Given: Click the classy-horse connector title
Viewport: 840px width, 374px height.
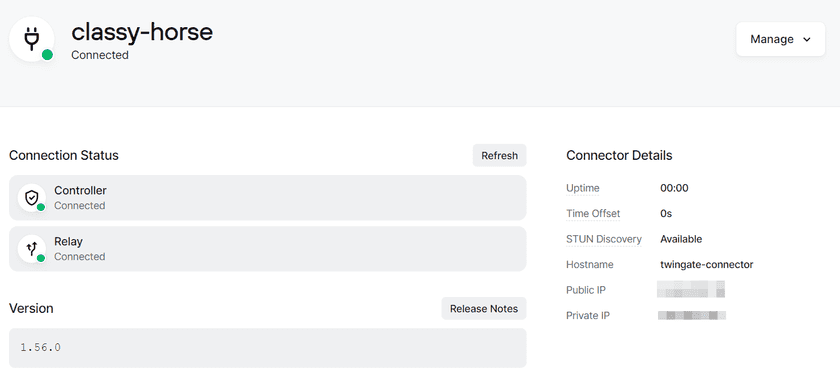Looking at the screenshot, I should click(142, 32).
